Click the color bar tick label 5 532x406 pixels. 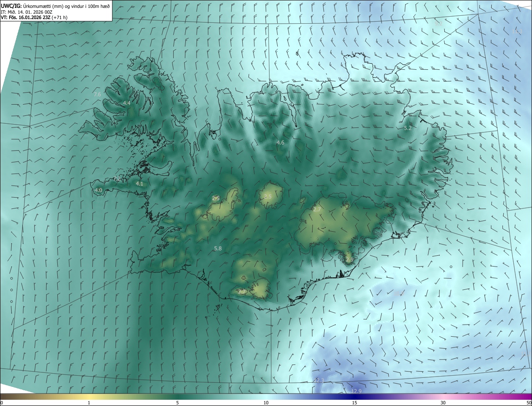(177, 403)
